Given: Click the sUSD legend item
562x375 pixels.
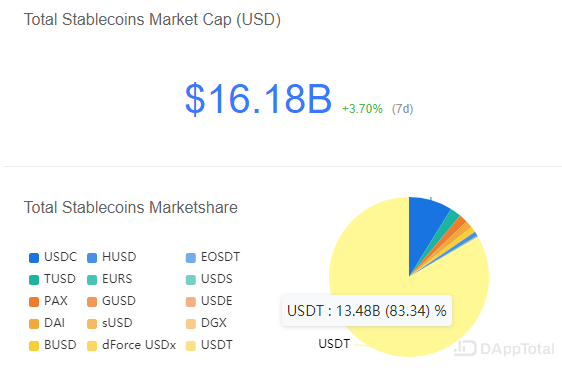Looking at the screenshot, I should pyautogui.click(x=110, y=323).
